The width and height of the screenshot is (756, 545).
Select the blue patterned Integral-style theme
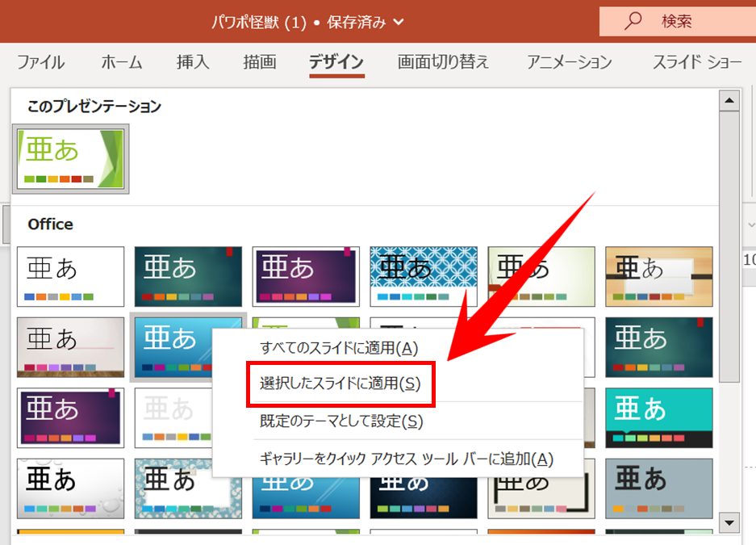click(x=424, y=276)
